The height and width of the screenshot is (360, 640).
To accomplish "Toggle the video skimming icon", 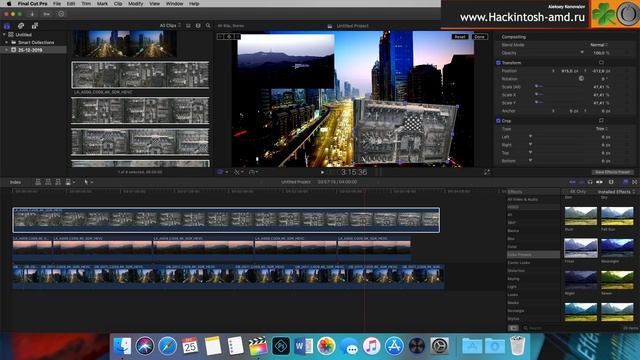I will [573, 182].
